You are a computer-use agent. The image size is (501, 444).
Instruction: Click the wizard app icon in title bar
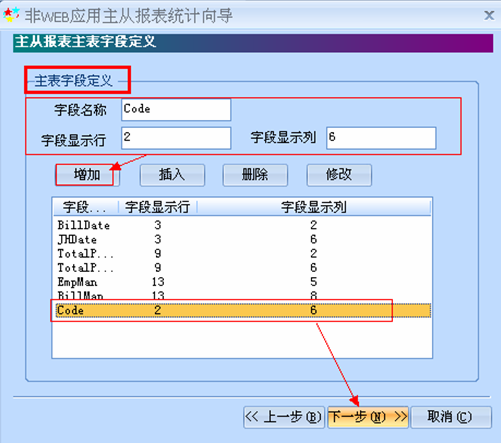[11, 15]
